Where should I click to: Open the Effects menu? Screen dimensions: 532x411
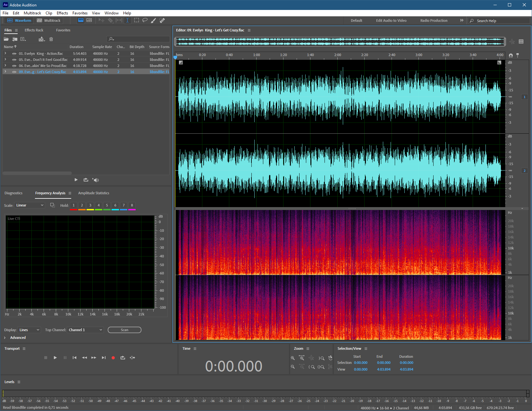pyautogui.click(x=62, y=13)
